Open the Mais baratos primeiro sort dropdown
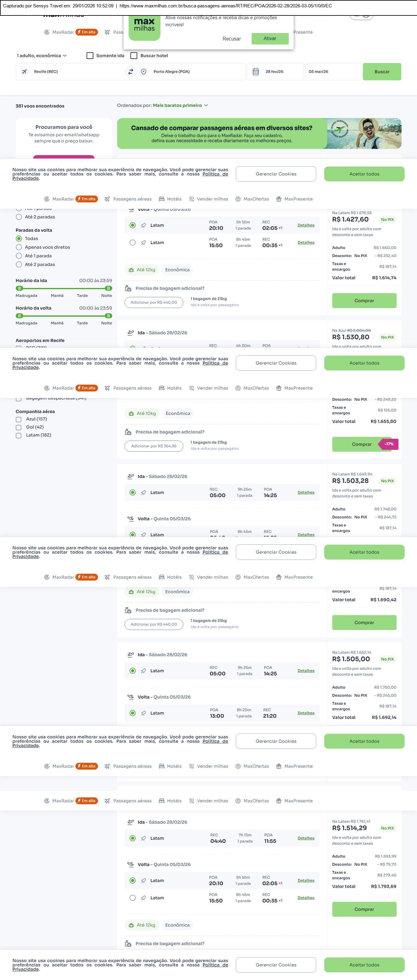417x980 pixels. coord(180,105)
